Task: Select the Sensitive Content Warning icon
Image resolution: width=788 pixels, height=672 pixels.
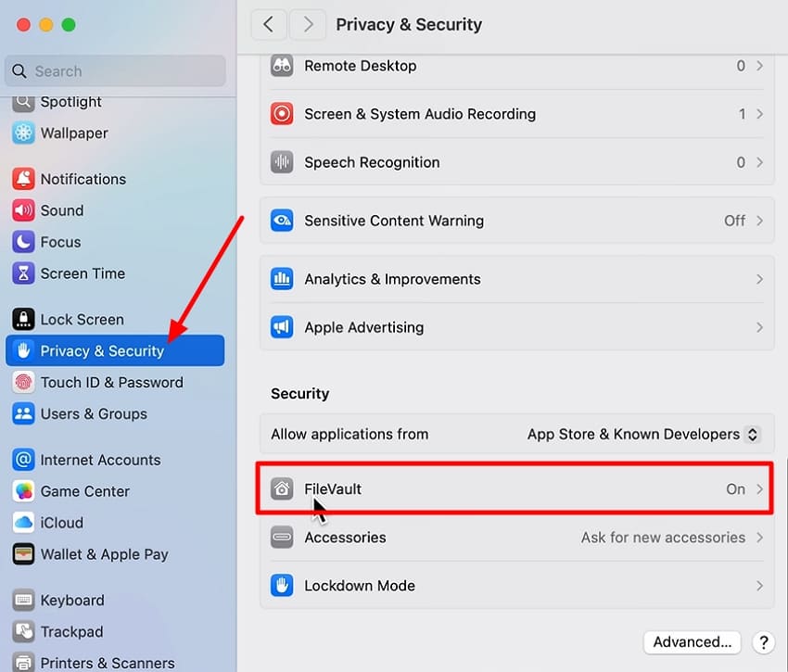Action: pos(282,221)
